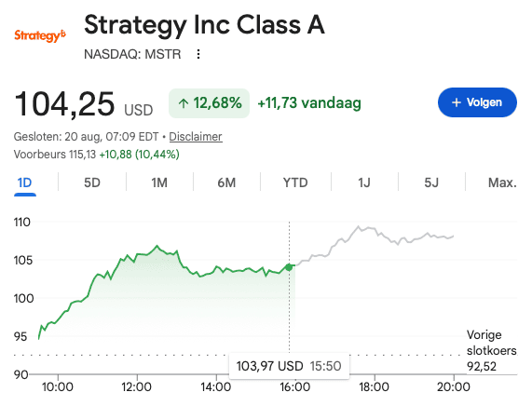Show the 6M chart range
532x406 pixels.
[x=226, y=183]
